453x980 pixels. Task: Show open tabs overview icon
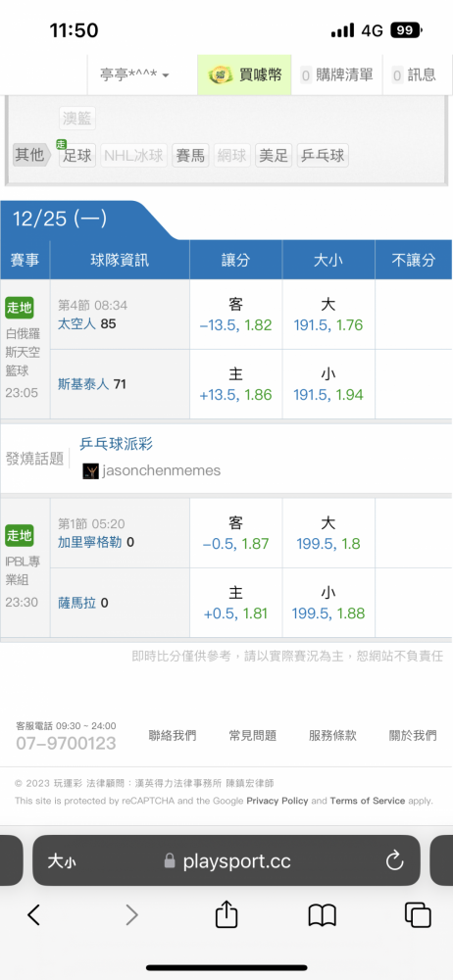tap(418, 915)
